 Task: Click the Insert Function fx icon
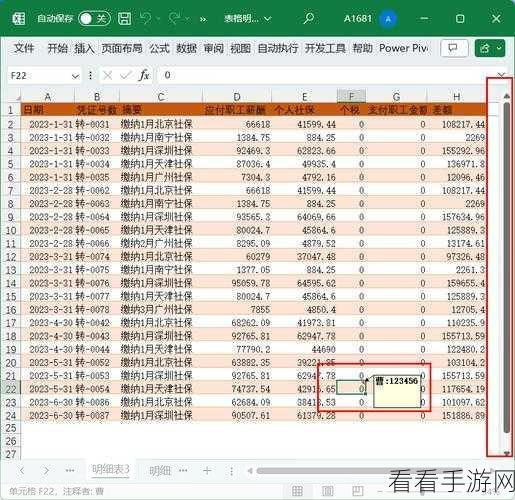tap(144, 76)
